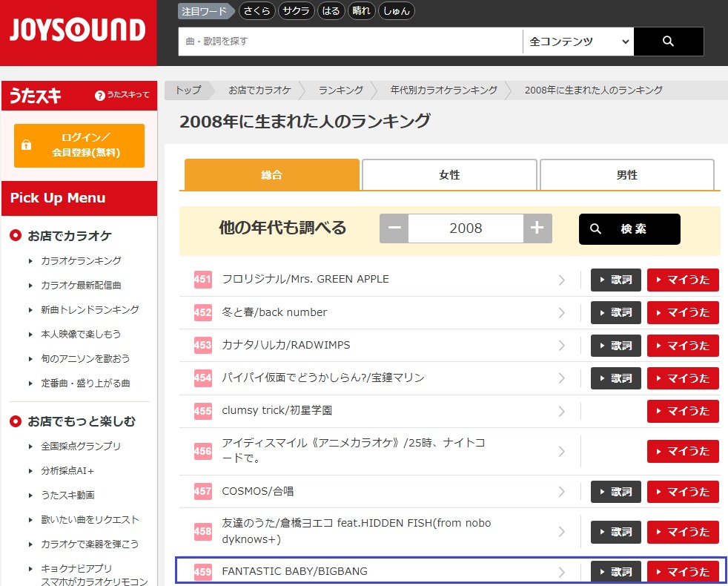This screenshot has height=586, width=728.
Task: Click the しゅん trending word
Action: click(397, 11)
